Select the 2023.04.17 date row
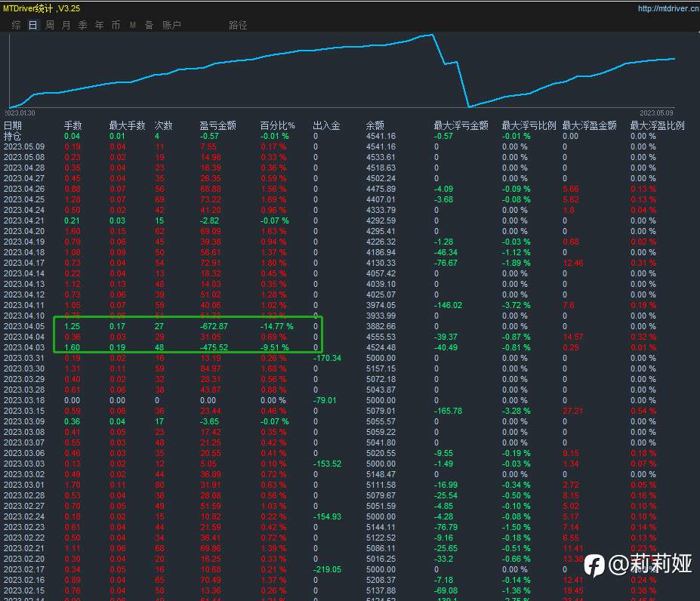 pos(24,263)
